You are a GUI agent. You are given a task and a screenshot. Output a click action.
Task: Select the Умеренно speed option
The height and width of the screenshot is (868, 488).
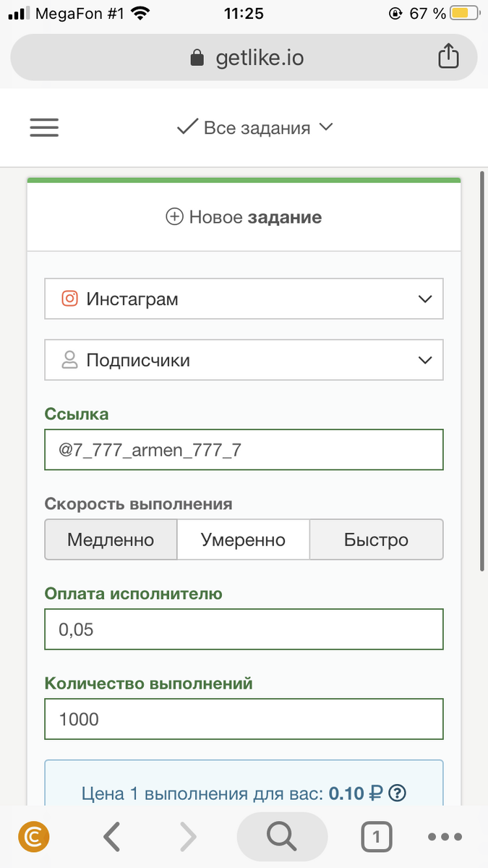coord(243,539)
